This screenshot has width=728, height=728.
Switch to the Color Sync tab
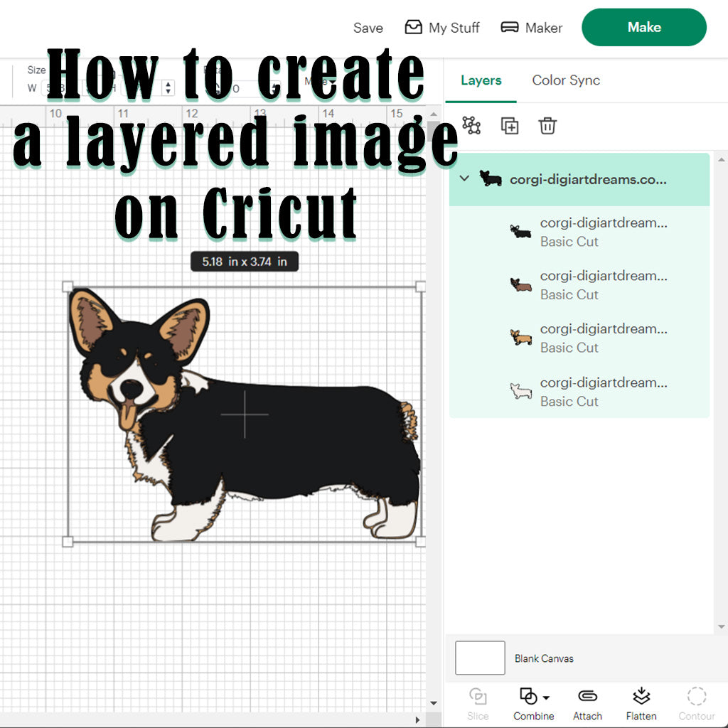pos(566,81)
